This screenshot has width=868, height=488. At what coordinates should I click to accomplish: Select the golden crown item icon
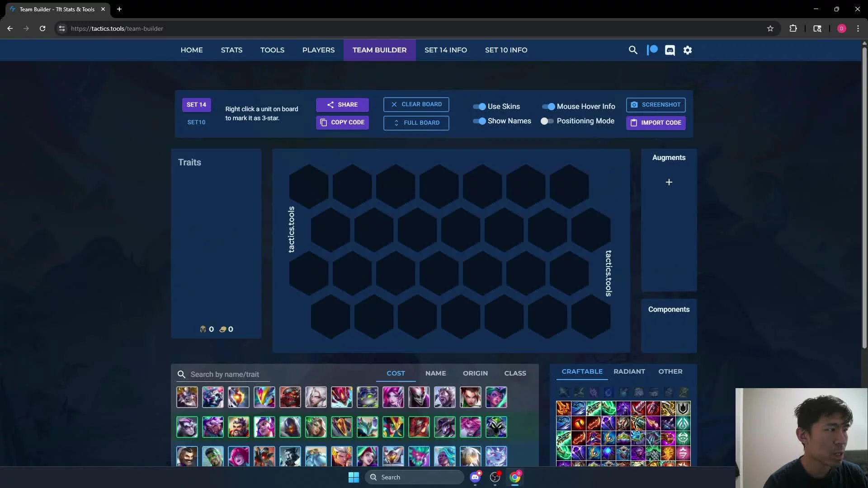pyautogui.click(x=623, y=438)
